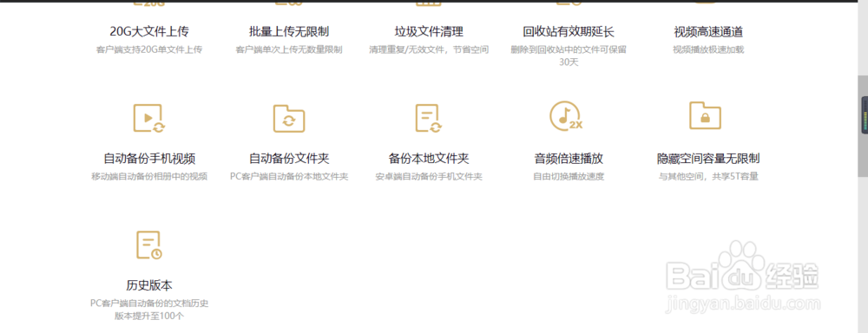Viewport: 868px width, 333px height.
Task: Click description 视频播放极速加载
Action: (708, 49)
